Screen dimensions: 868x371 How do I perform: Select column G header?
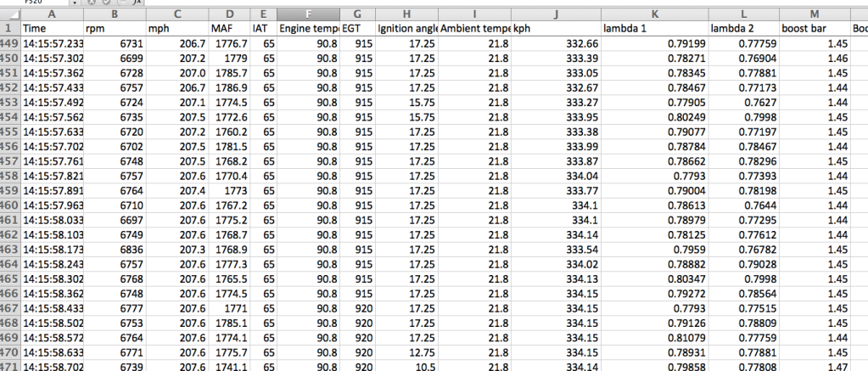(x=357, y=14)
